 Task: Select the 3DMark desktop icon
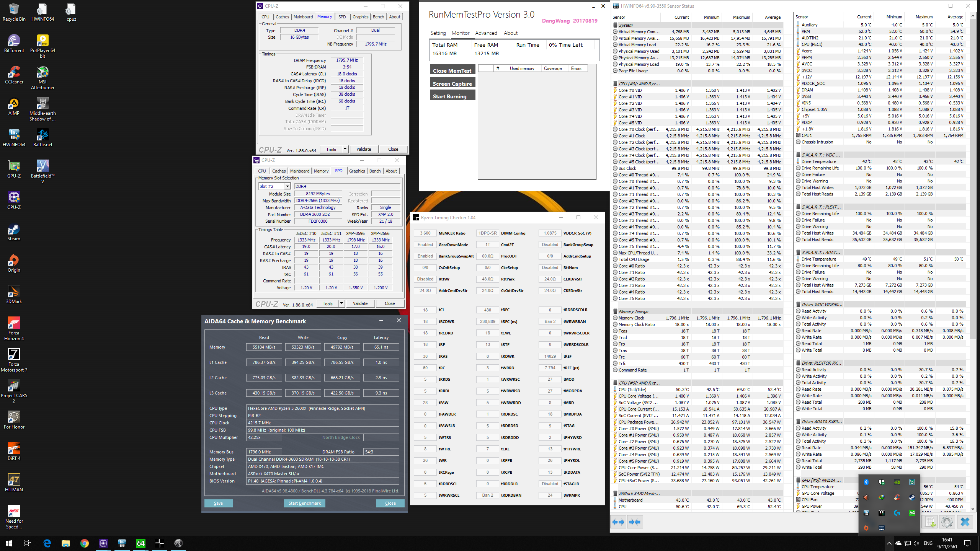pos(14,295)
